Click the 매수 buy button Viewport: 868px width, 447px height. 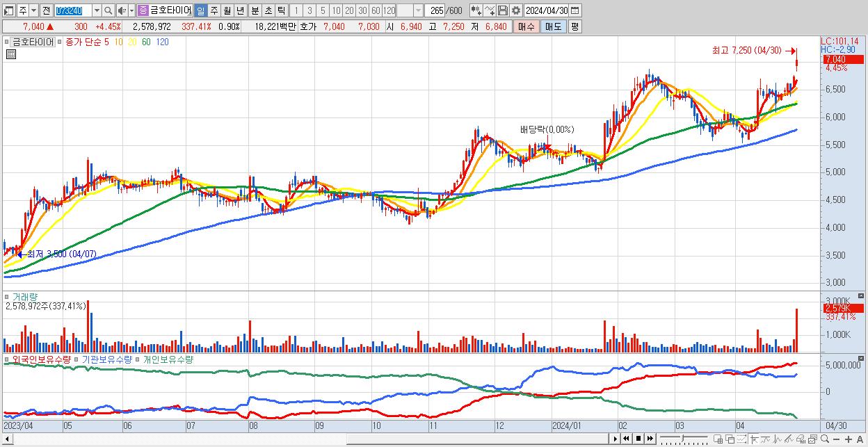tap(526, 26)
